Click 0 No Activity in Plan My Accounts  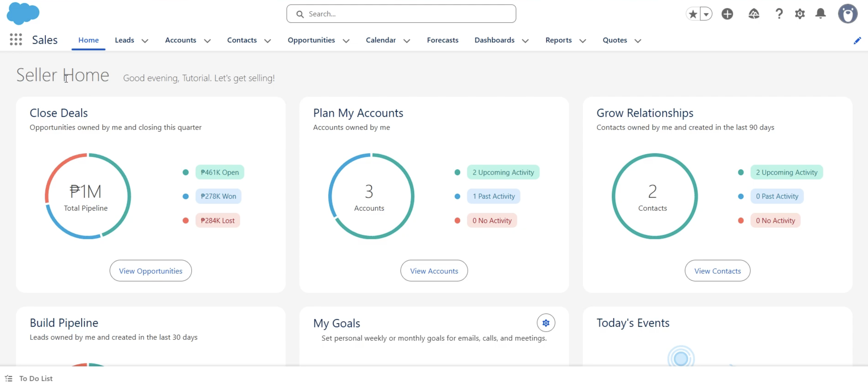[492, 220]
